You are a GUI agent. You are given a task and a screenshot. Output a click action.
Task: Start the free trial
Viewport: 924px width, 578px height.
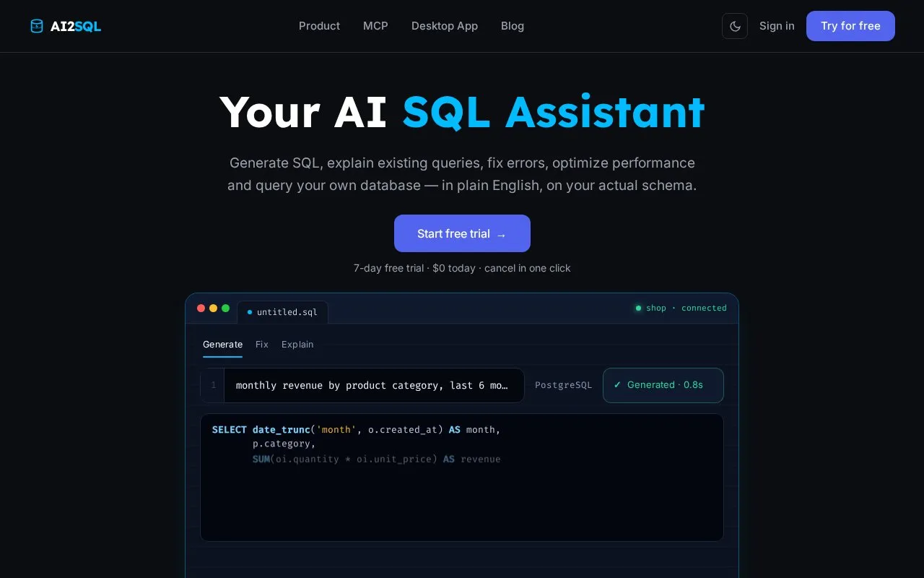pyautogui.click(x=462, y=233)
